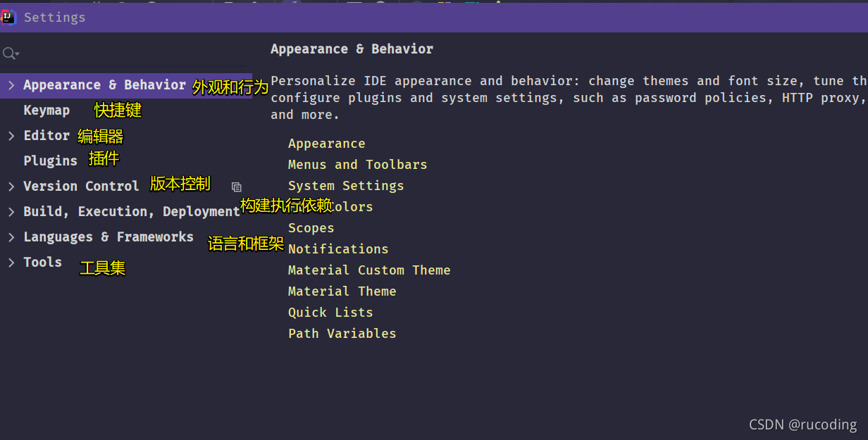Expand the Tools section arrow
Viewport: 868px width, 440px height.
pyautogui.click(x=11, y=263)
